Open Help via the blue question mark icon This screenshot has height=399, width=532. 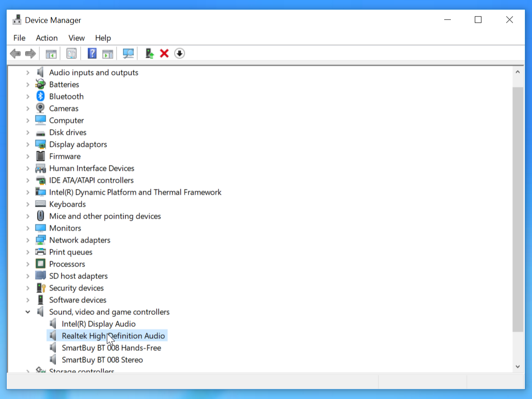[92, 54]
